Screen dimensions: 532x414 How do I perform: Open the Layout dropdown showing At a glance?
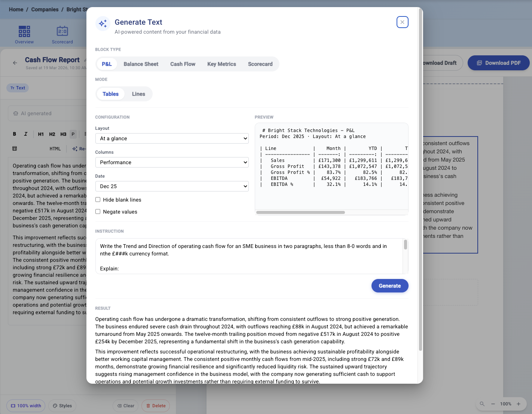172,138
